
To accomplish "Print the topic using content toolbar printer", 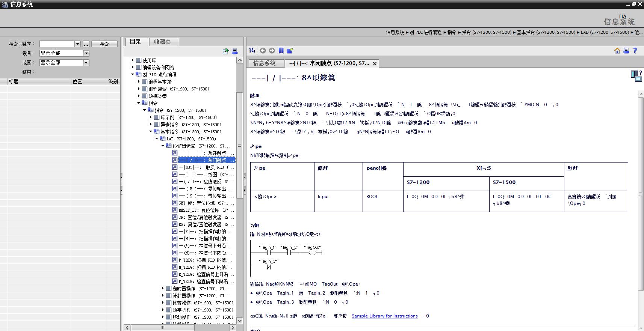I will point(626,51).
